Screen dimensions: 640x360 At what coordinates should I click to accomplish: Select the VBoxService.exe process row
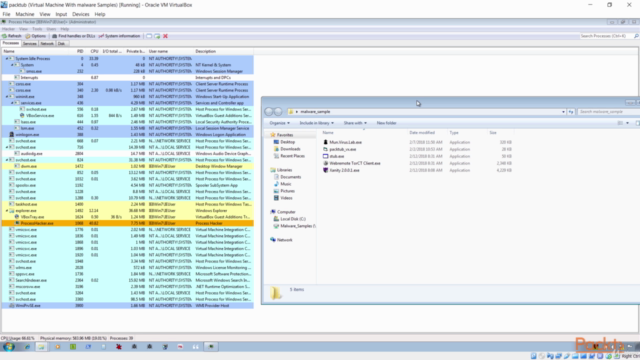pyautogui.click(x=127, y=116)
